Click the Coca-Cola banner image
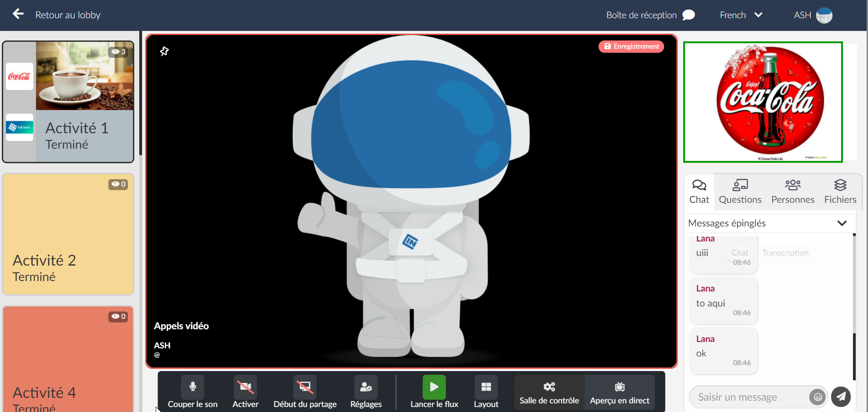868x412 pixels. (x=763, y=102)
